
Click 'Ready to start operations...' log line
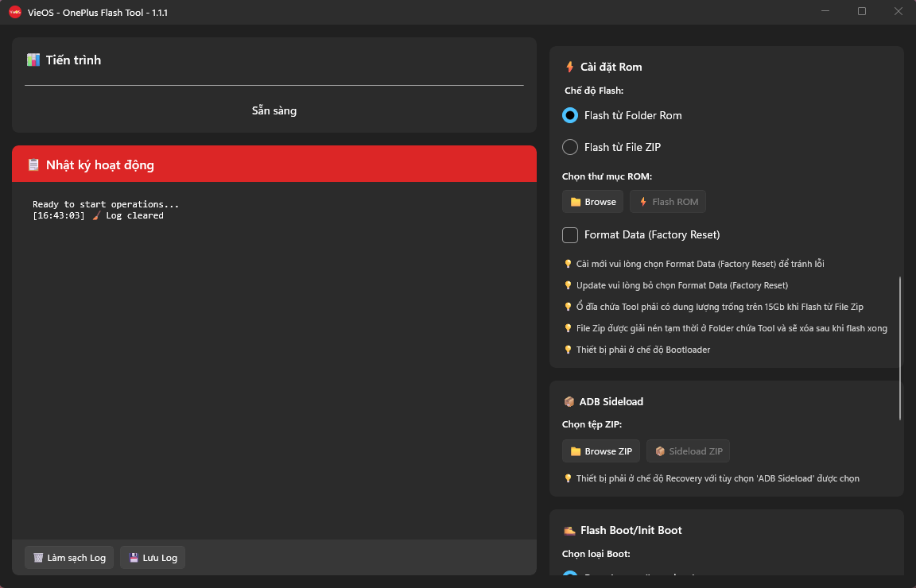(x=106, y=204)
